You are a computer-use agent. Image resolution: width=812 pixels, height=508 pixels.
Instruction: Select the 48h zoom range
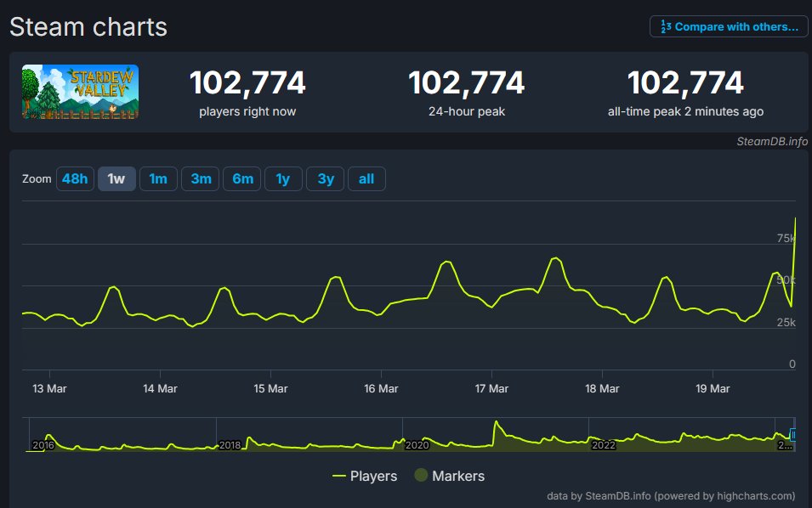[x=75, y=179]
